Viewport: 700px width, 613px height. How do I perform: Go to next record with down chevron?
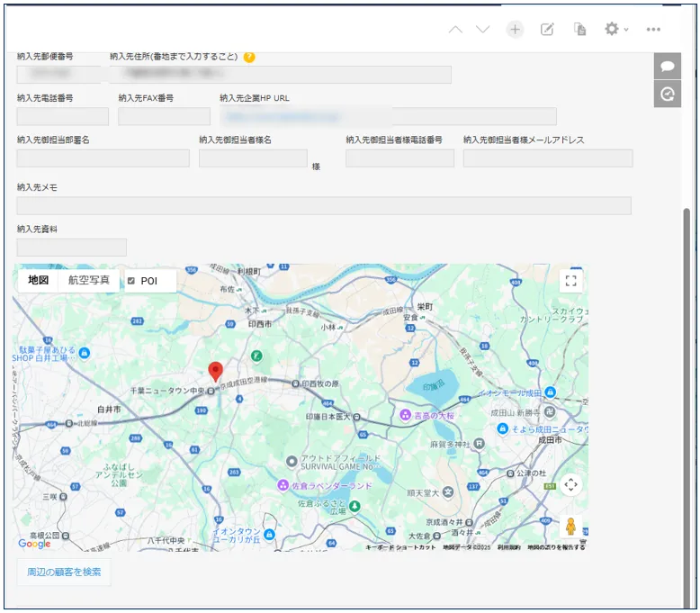coord(482,30)
